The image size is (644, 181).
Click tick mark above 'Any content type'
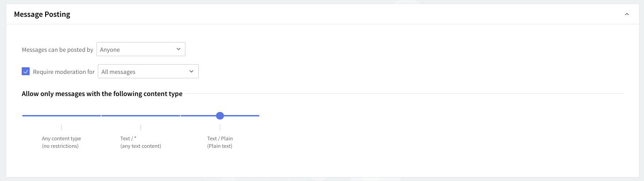point(62,127)
